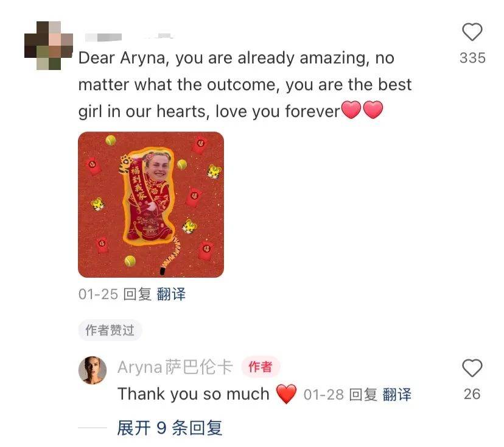Tap 翻译 next to 01-28 reply
Image resolution: width=504 pixels, height=447 pixels.
coord(397,395)
